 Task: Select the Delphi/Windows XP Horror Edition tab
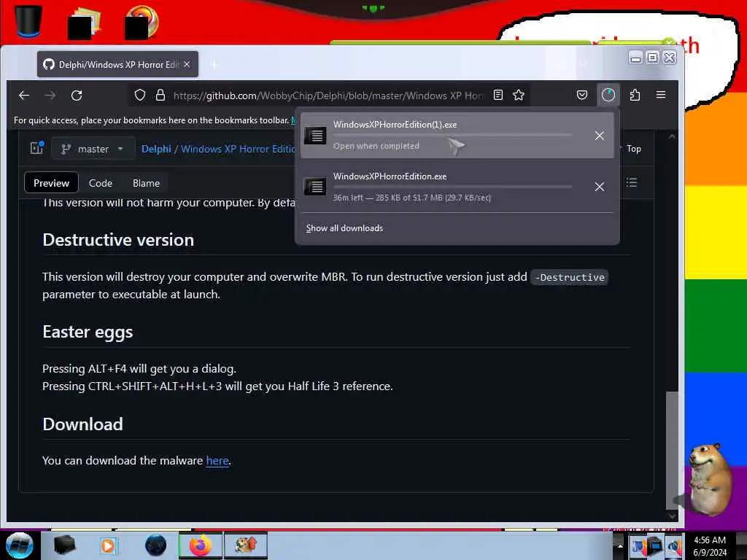pyautogui.click(x=117, y=64)
